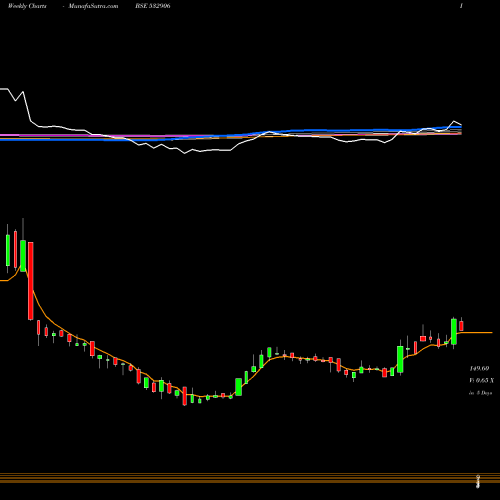Select the tall red candlestick after the early peak
500x500 pixels.
(x=31, y=281)
